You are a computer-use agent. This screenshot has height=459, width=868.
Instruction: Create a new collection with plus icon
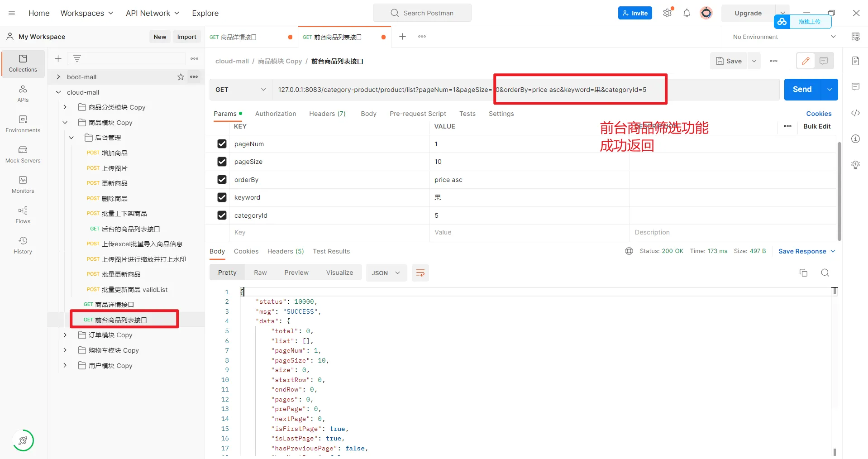58,58
